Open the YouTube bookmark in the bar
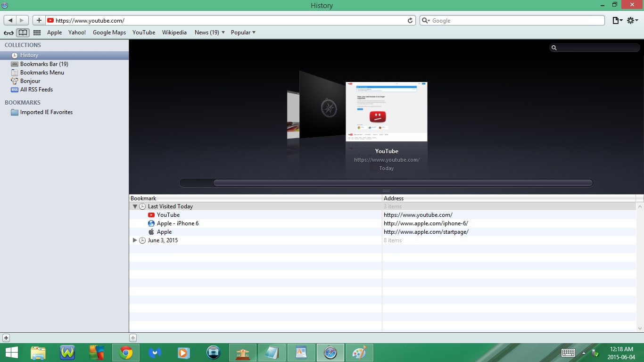 (x=144, y=33)
